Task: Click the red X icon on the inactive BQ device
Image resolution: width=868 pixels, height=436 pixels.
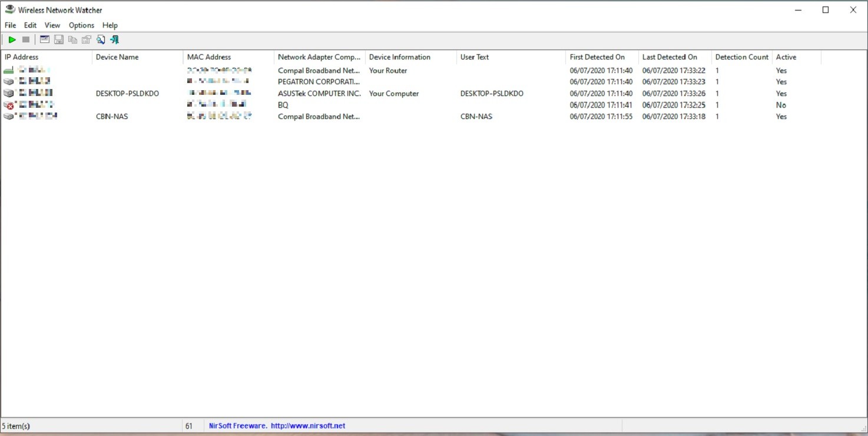Action: tap(8, 105)
